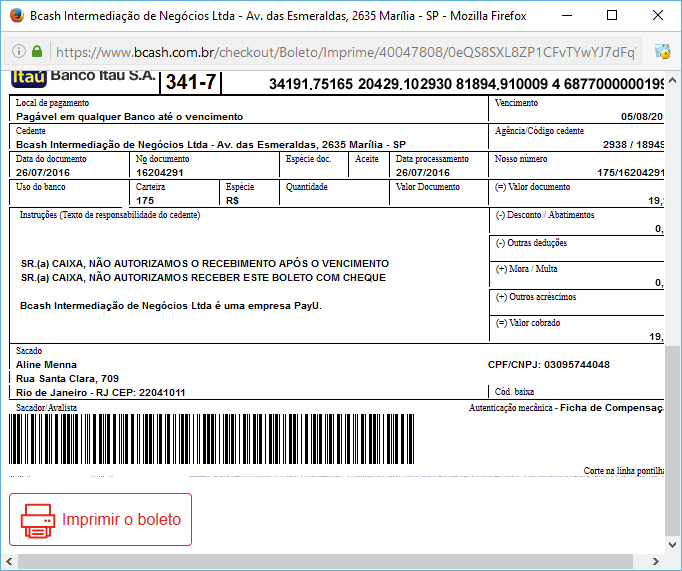Click Data do documento value 26/07/2016

[x=43, y=172]
